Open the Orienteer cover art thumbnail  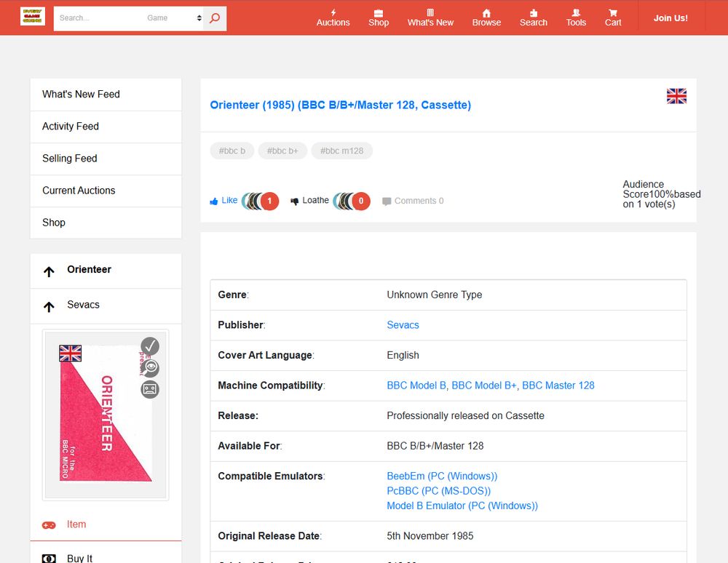[x=106, y=415]
